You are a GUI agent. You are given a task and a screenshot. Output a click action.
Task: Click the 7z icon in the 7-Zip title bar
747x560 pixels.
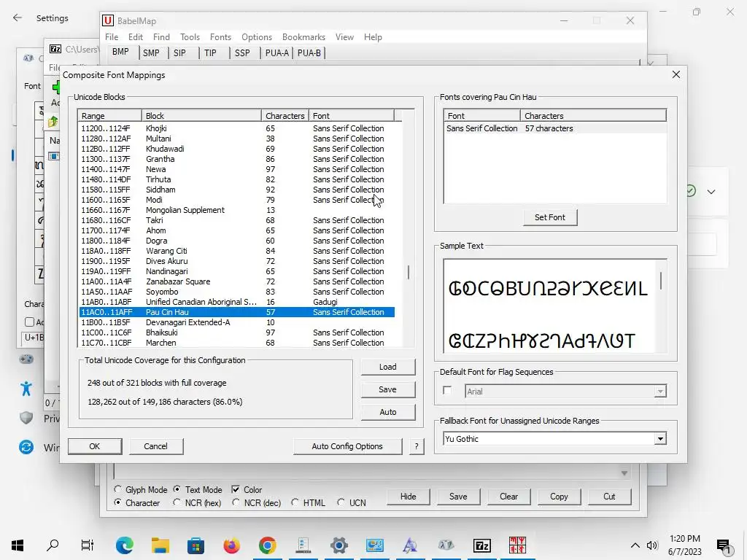55,49
